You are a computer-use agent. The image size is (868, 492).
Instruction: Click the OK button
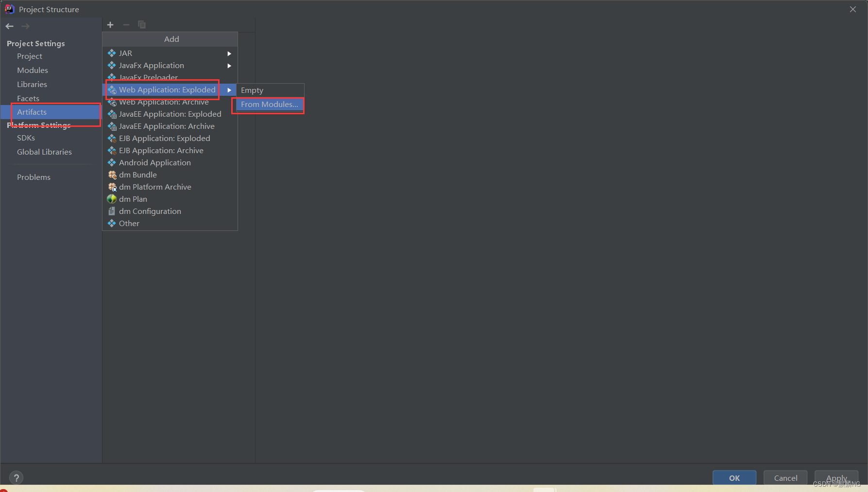[x=734, y=478]
